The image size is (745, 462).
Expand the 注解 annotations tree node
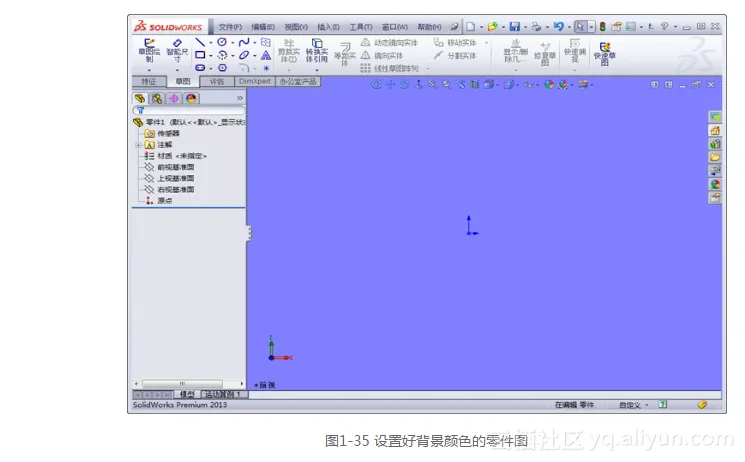pos(138,145)
